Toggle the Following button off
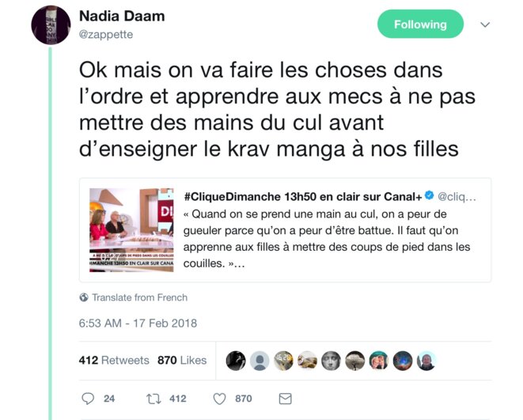The width and height of the screenshot is (523, 420). 420,24
